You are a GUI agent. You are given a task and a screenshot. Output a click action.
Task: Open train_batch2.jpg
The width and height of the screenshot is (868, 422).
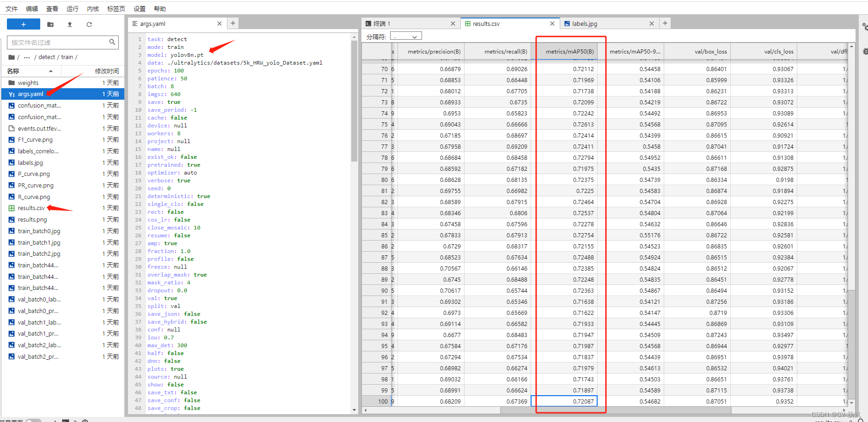tap(63, 253)
